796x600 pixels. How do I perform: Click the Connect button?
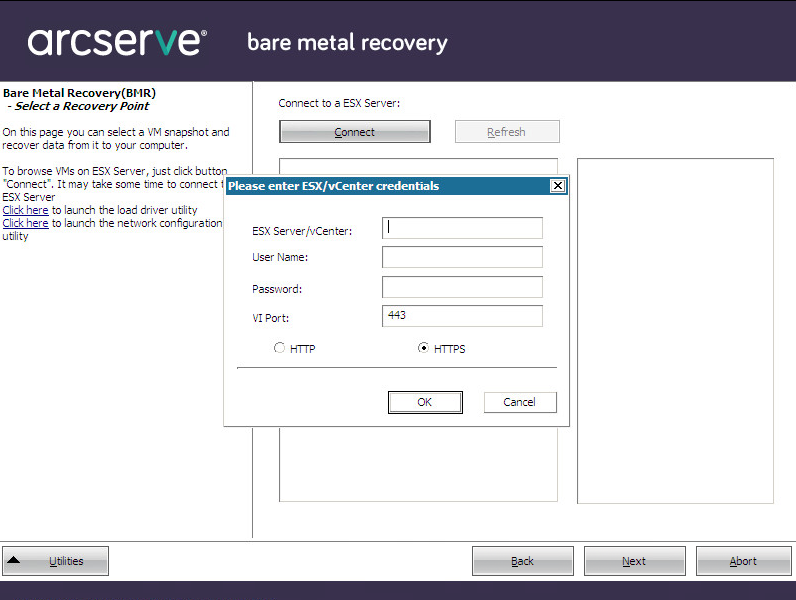point(355,132)
